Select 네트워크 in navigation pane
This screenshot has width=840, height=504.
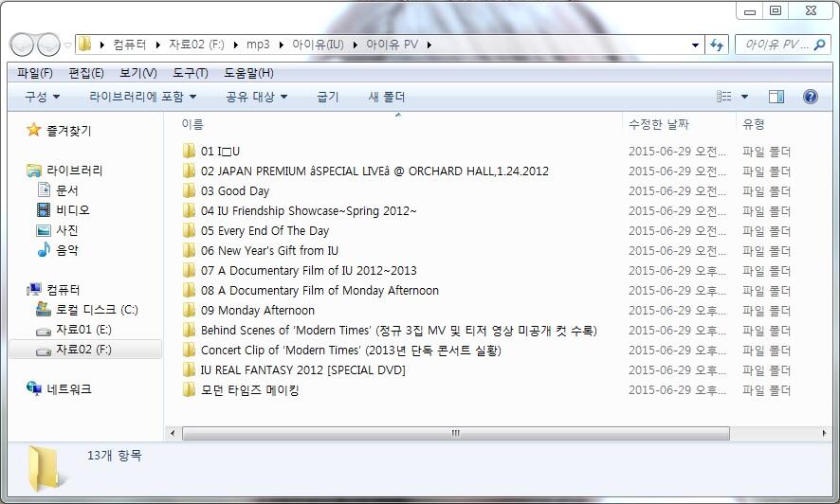60,389
